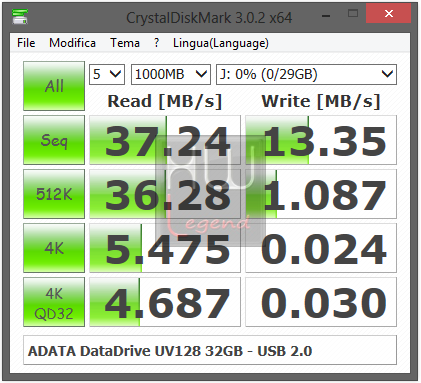Click the CrystalDiskMark app icon in title bar

(x=19, y=16)
